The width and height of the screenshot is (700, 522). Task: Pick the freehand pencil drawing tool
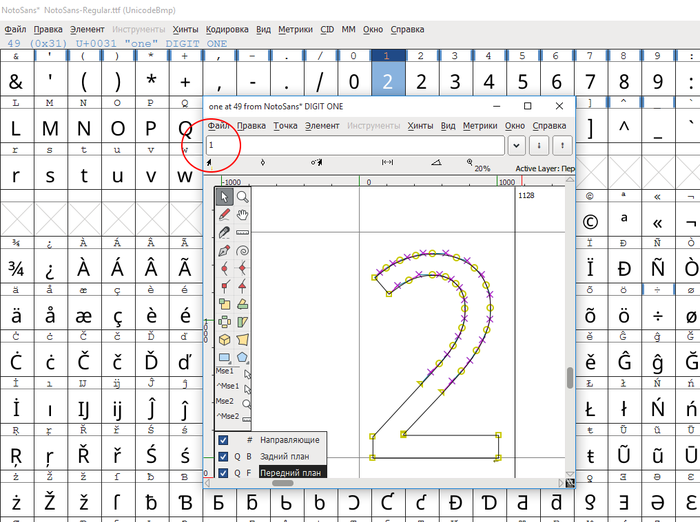225,214
